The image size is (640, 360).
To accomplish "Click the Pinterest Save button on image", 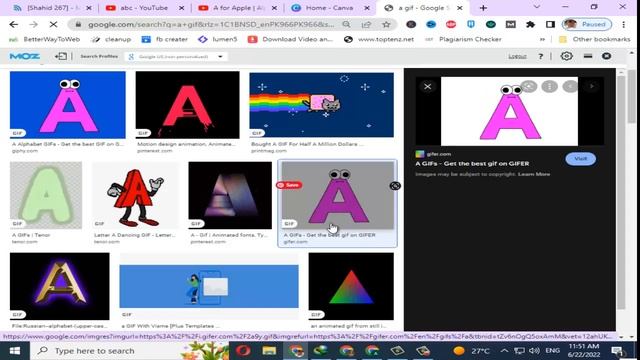I will tap(289, 185).
